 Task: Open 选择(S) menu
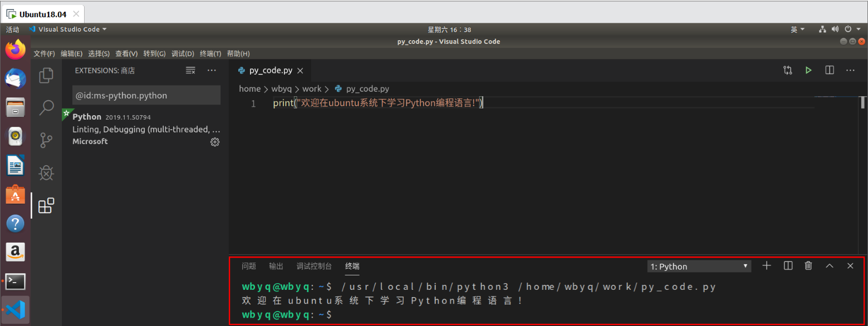[99, 54]
